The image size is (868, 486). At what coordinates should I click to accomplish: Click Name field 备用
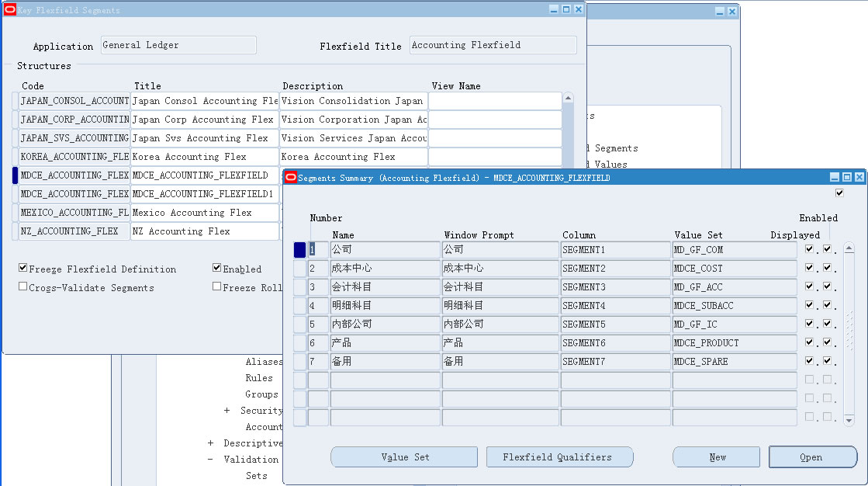tap(386, 361)
